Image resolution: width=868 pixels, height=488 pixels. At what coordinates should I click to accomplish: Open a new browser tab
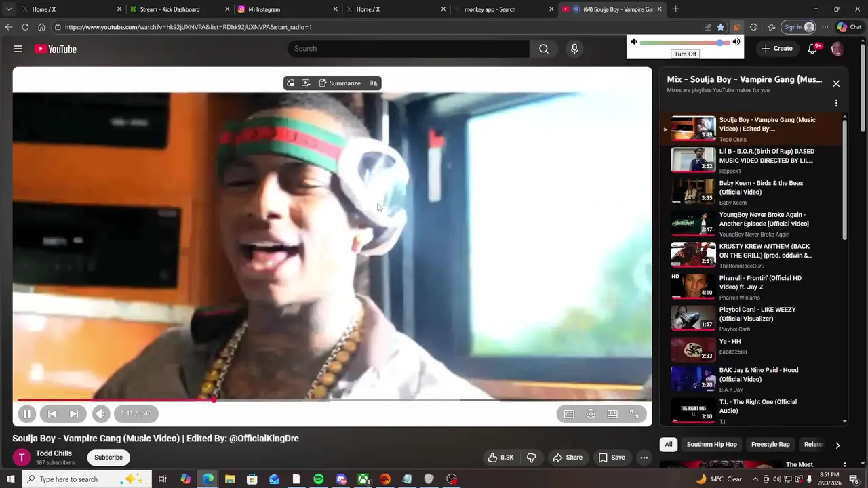(675, 9)
